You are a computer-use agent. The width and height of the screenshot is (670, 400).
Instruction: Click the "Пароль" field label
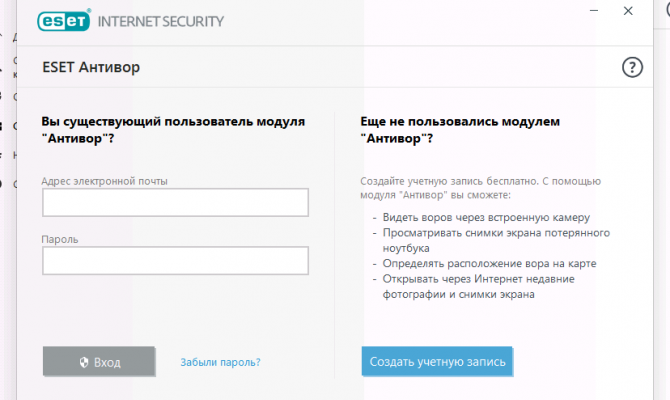coord(60,240)
